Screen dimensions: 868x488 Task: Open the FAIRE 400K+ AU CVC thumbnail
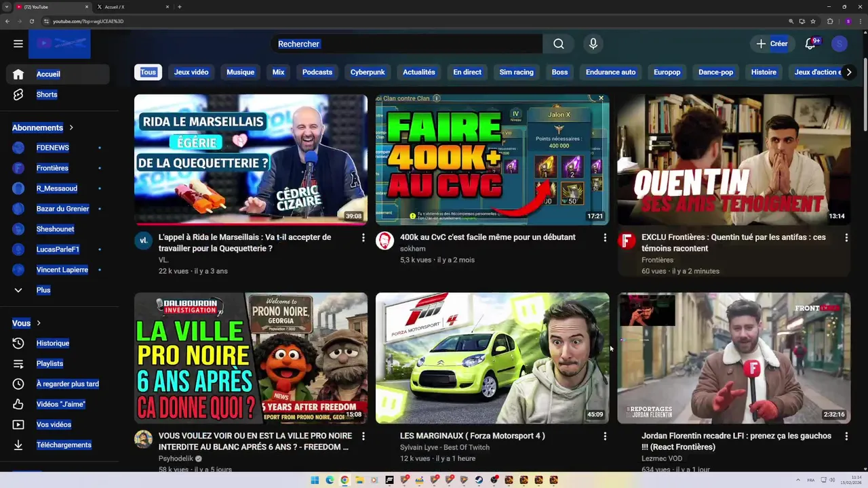tap(492, 160)
